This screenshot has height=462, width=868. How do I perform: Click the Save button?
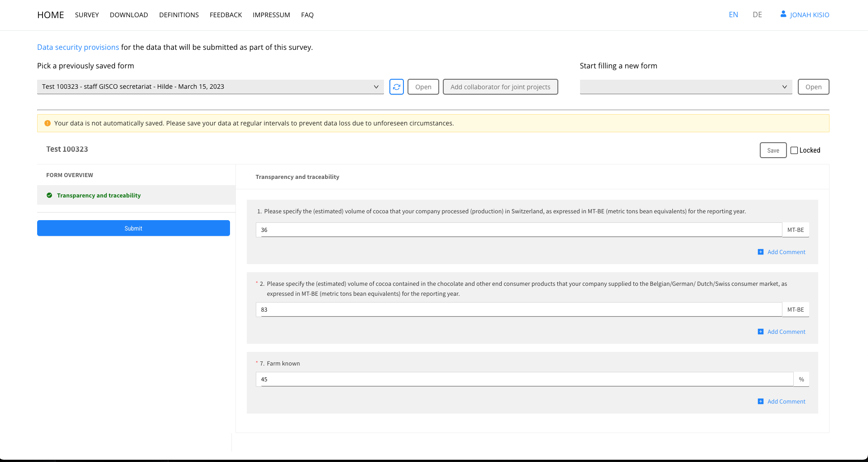773,150
